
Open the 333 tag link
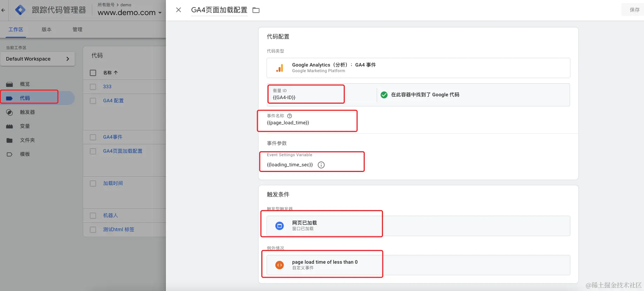[x=107, y=86]
